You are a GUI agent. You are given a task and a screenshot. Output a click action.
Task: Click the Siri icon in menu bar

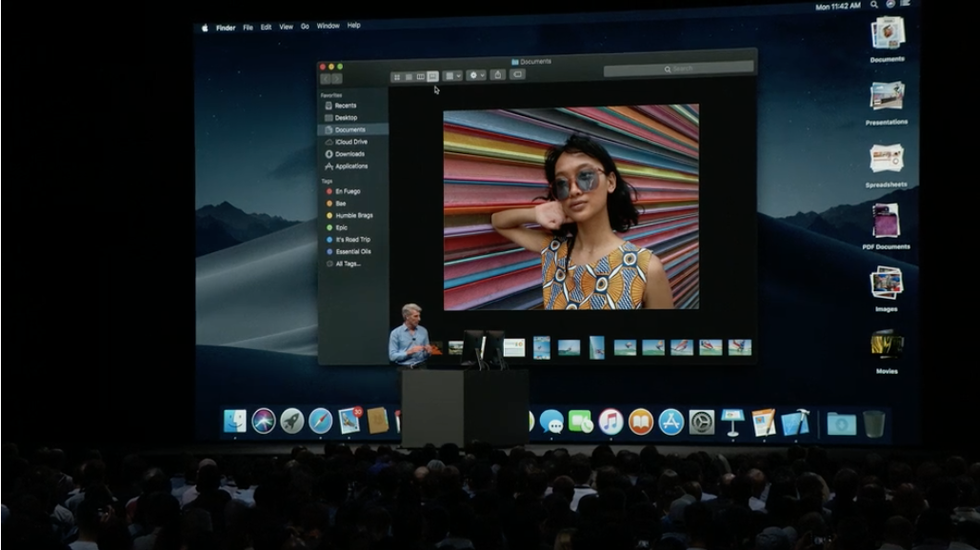(x=890, y=4)
